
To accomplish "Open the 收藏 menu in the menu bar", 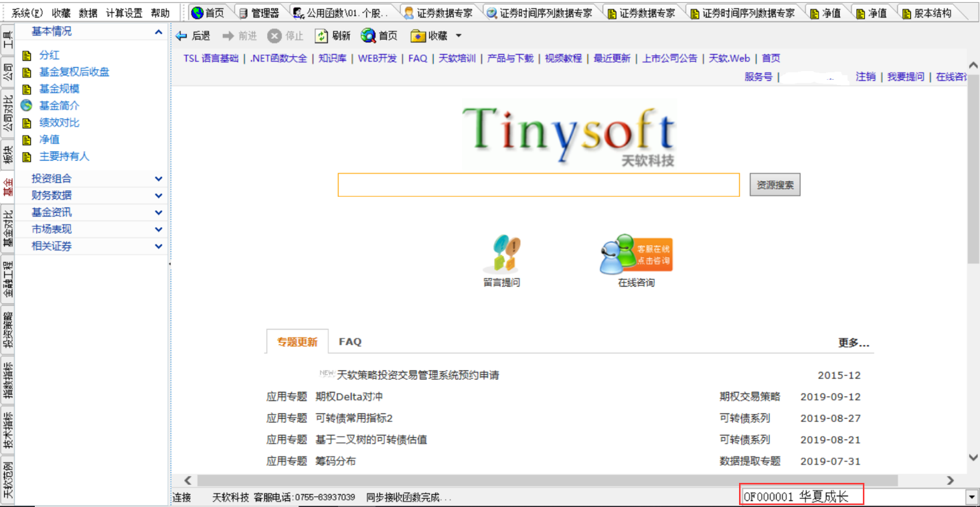I will point(61,13).
